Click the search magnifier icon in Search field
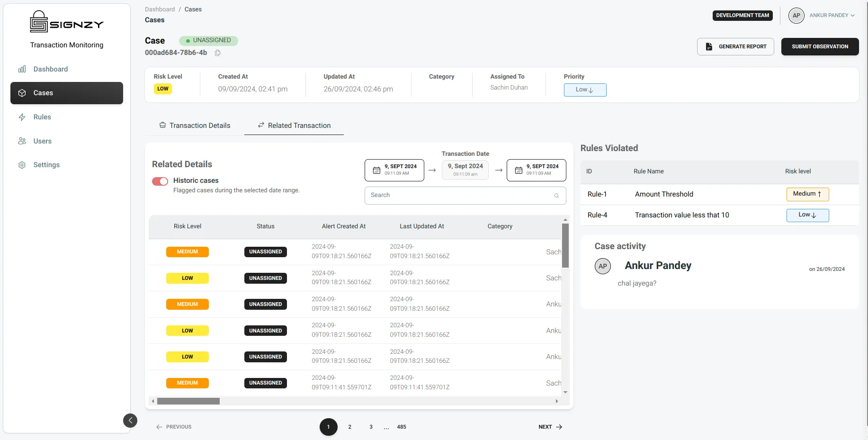This screenshot has height=440, width=868. tap(556, 196)
